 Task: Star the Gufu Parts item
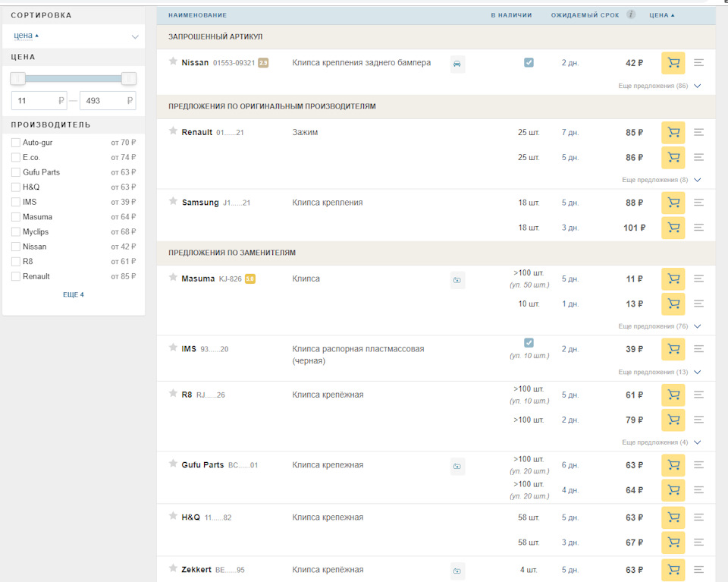[173, 464]
